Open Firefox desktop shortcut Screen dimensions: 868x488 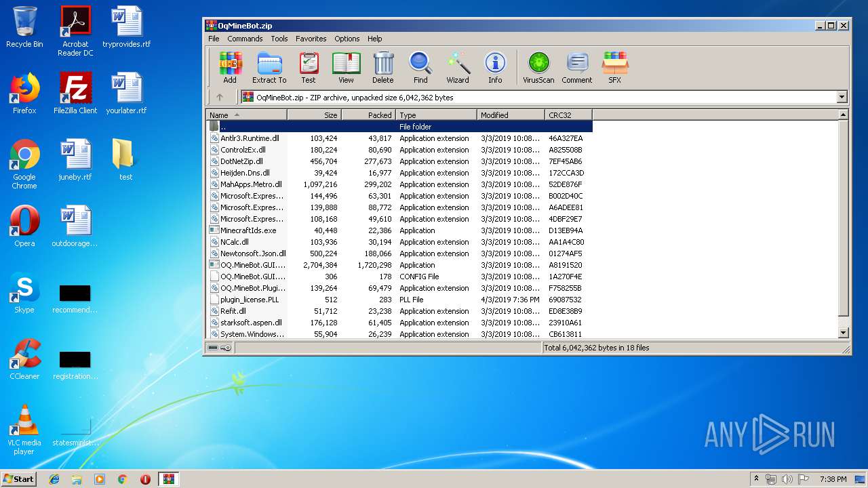click(x=24, y=94)
